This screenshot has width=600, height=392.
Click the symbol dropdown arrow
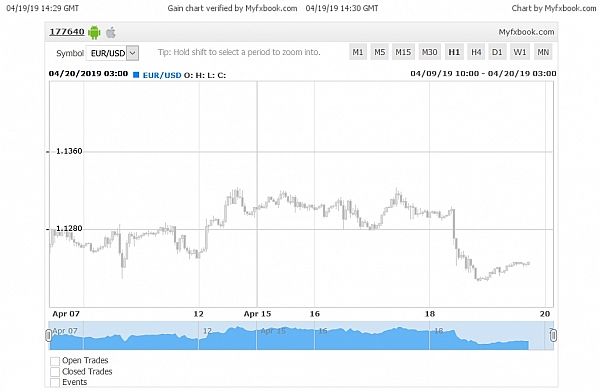click(132, 53)
